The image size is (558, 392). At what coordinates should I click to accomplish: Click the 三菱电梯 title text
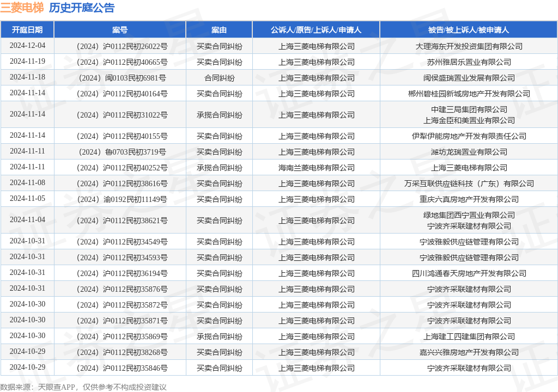point(22,8)
